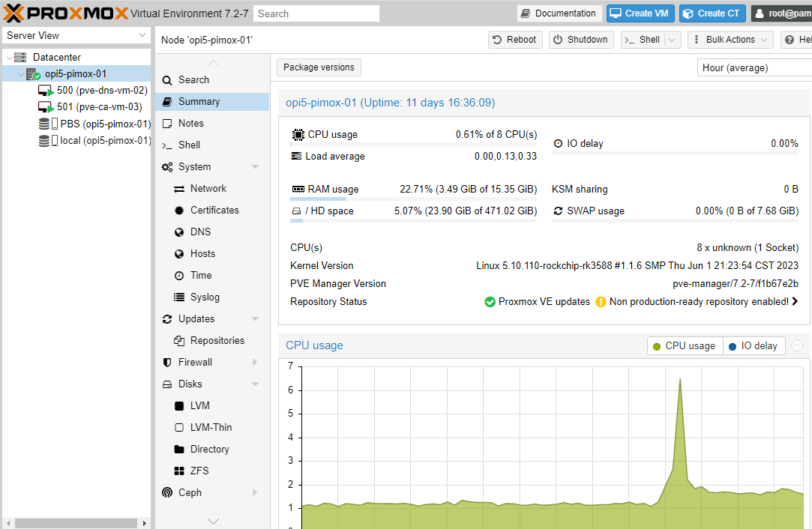The width and height of the screenshot is (812, 529).
Task: Reboot the node
Action: click(x=515, y=40)
